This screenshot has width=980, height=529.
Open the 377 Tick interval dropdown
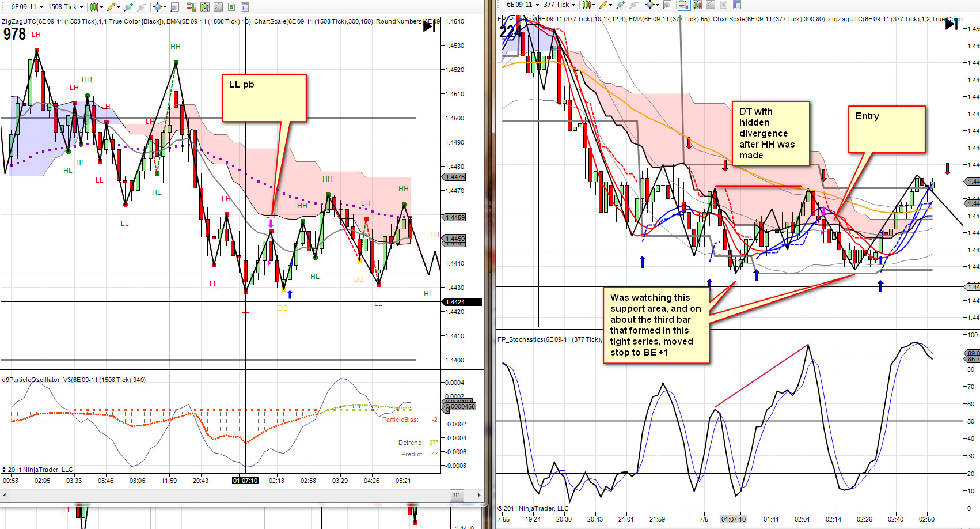[559, 5]
